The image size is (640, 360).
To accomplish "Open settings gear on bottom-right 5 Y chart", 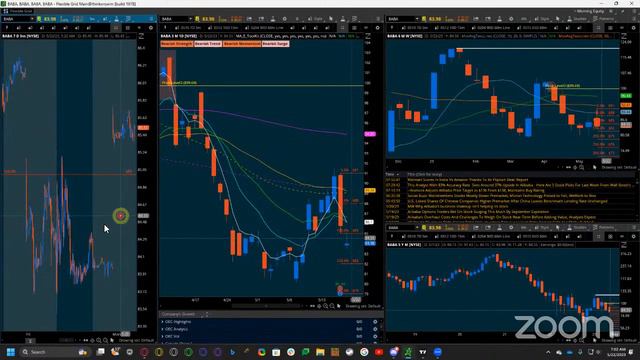I will [633, 236].
